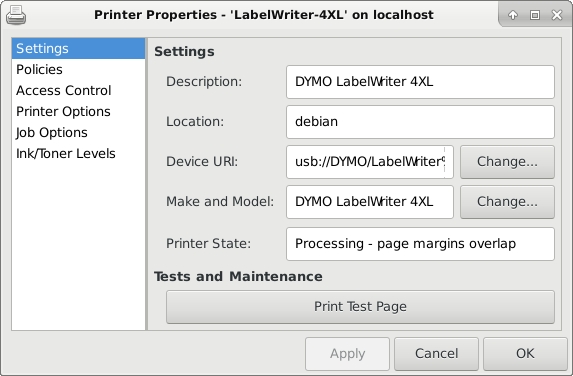573x376 pixels.
Task: Switch to Printer Options
Action: tap(79, 111)
